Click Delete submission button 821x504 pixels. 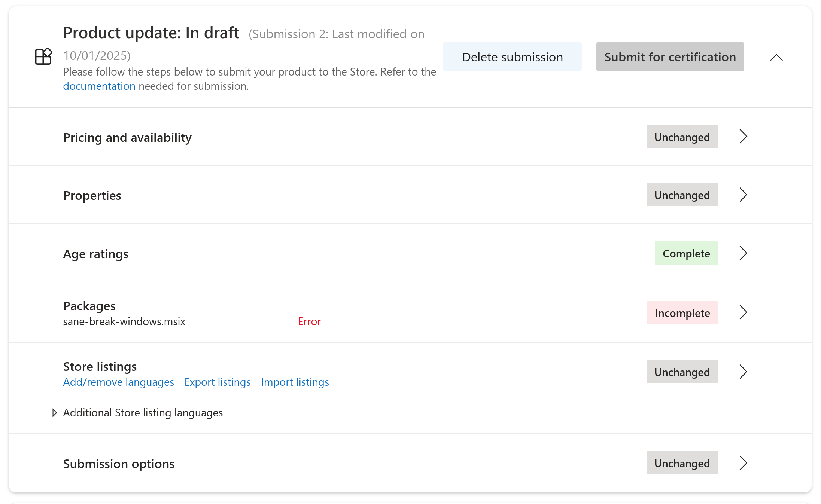click(x=512, y=57)
